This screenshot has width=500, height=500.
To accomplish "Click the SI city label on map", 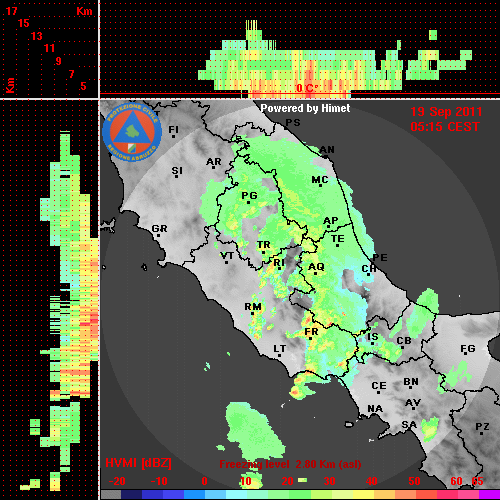I will 177,171.
